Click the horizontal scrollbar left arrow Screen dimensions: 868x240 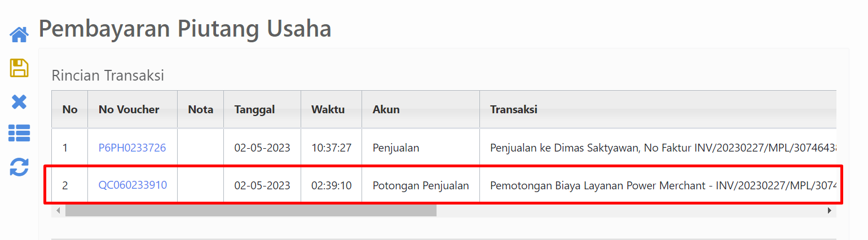[x=58, y=210]
